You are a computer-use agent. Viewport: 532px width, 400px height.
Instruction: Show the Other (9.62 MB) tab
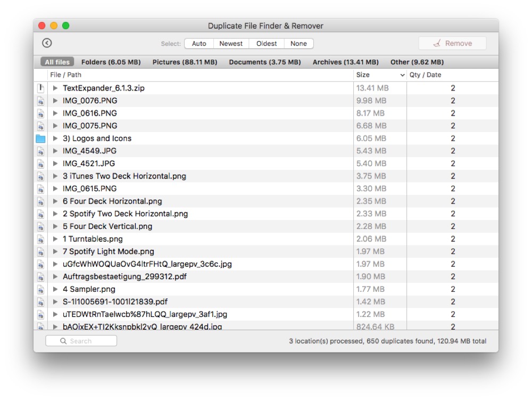click(417, 62)
